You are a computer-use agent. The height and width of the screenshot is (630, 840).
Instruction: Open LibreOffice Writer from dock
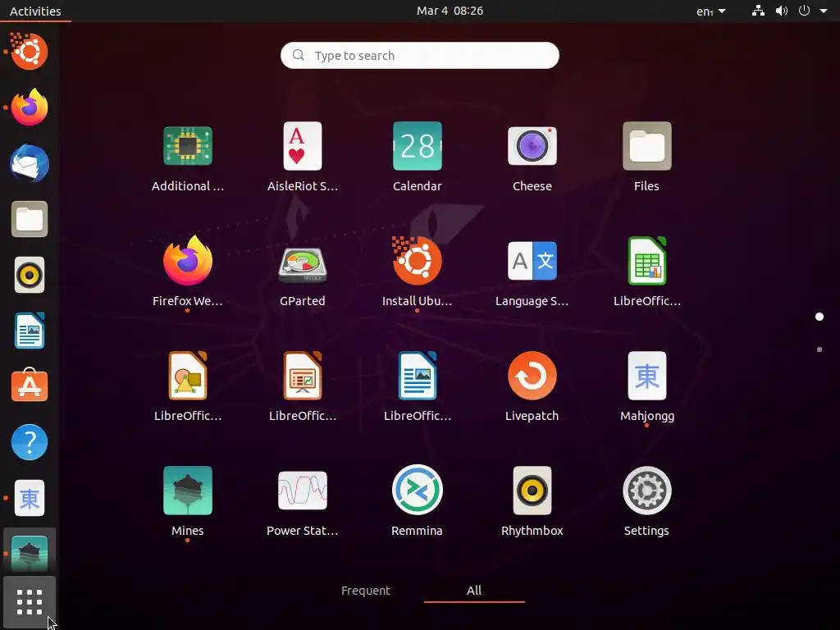click(30, 331)
